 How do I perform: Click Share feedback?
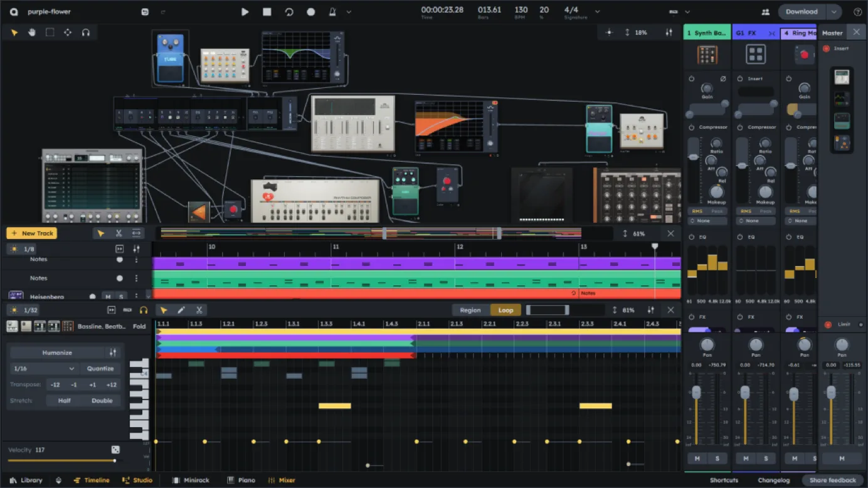coord(832,480)
